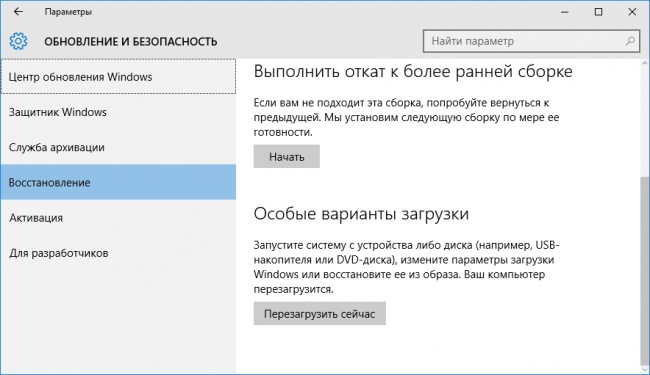
Task: Focus the "Найти параметр" search field
Action: tap(531, 41)
